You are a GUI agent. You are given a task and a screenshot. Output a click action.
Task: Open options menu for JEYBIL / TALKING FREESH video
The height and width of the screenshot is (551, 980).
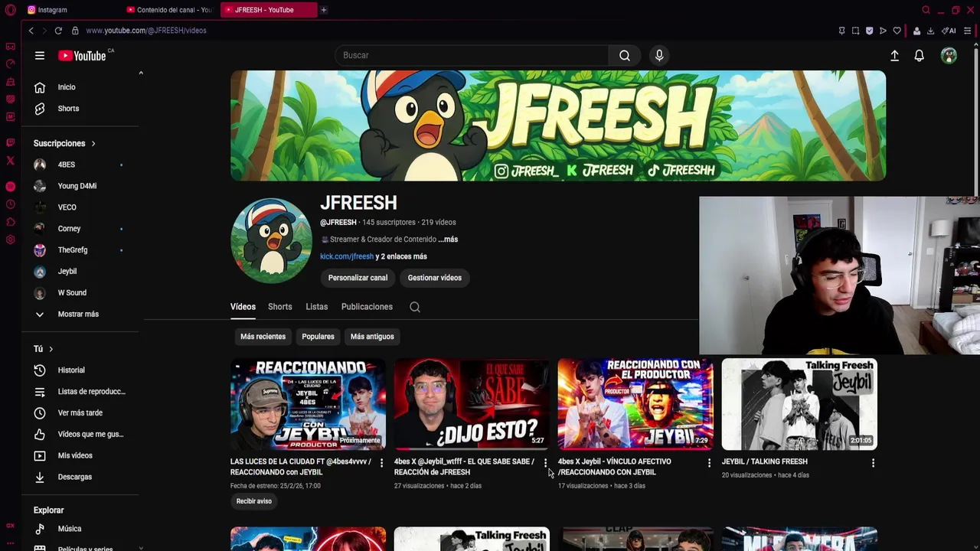[x=873, y=463]
